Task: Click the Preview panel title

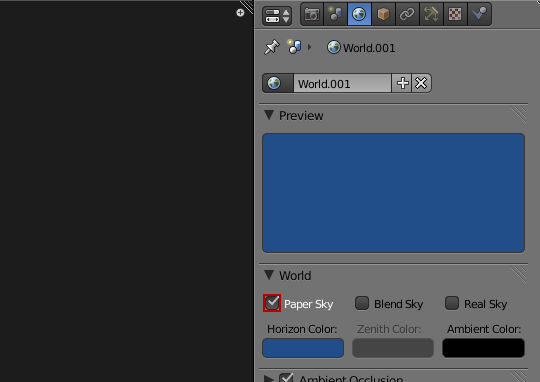Action: point(301,116)
